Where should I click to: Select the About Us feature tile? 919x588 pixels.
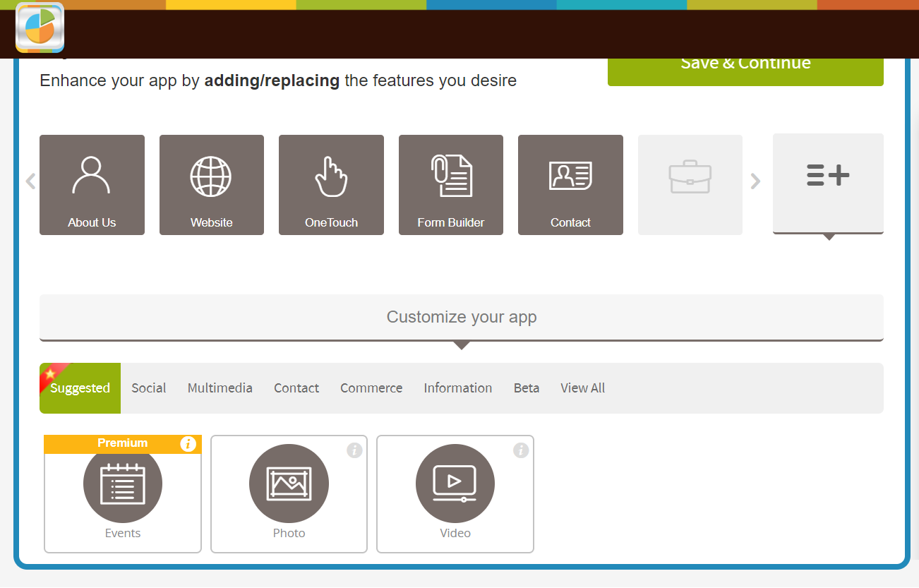(92, 185)
